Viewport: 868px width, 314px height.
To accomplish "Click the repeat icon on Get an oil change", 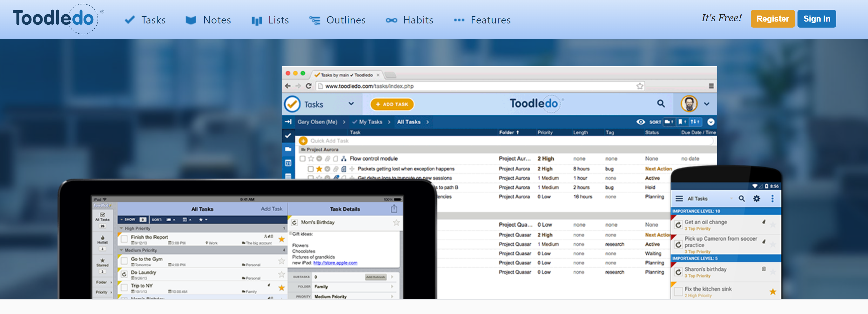I will click(x=678, y=225).
